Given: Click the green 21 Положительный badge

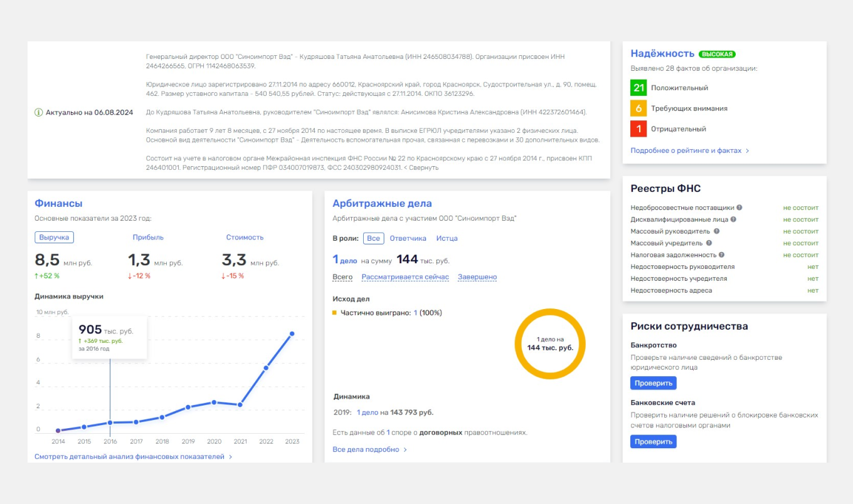Looking at the screenshot, I should (x=638, y=88).
